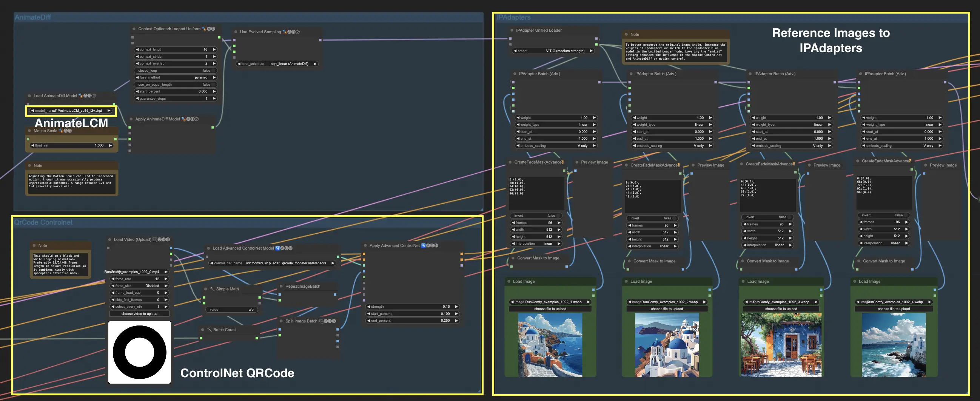
Task: Collapse the Batch Count node with its dot
Action: click(x=203, y=330)
